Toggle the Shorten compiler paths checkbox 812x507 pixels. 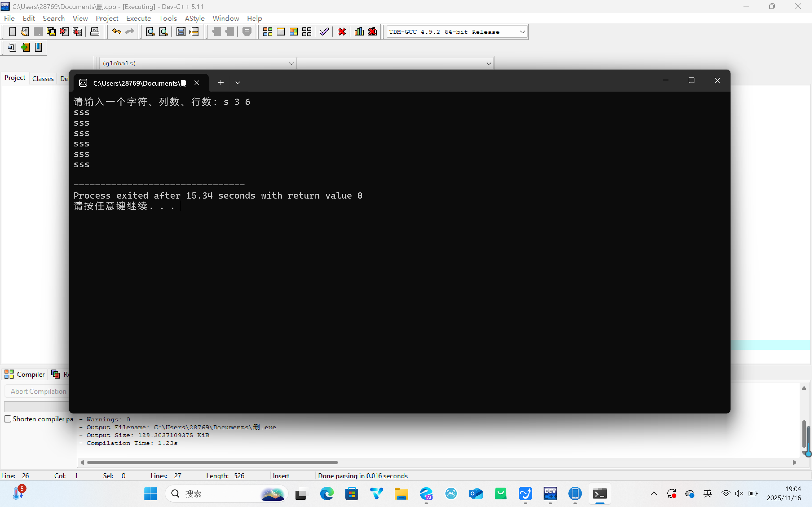point(8,419)
